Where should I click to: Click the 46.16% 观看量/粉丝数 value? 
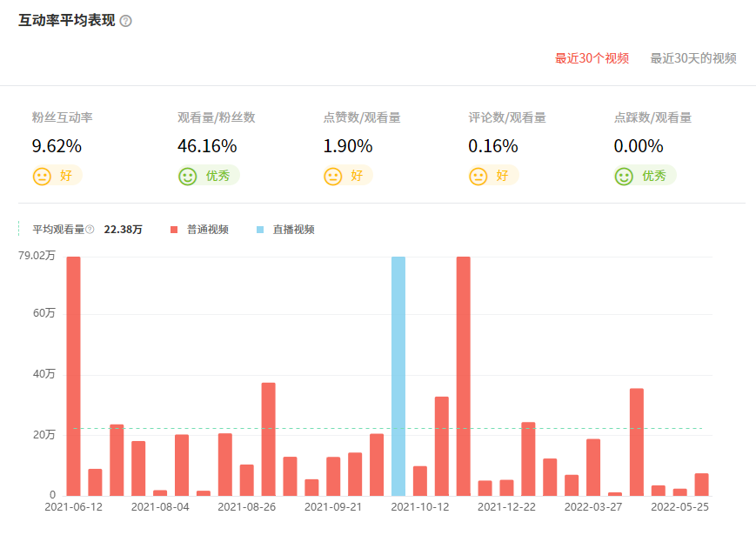[207, 146]
